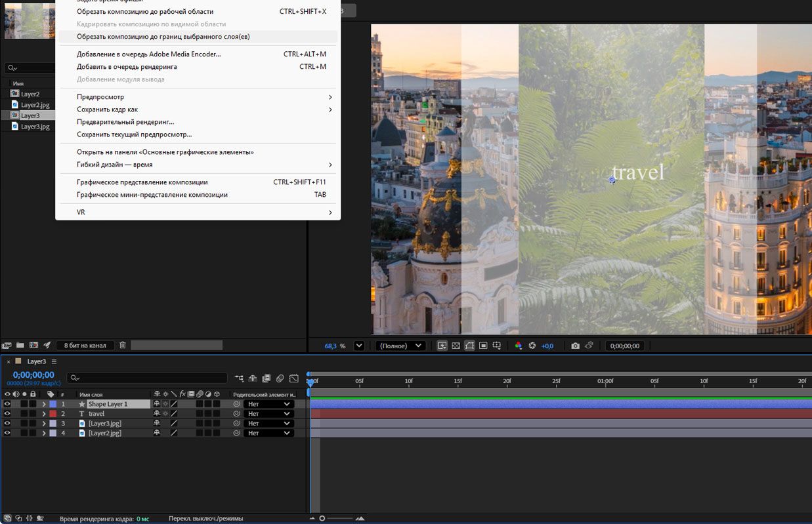Toggle the mask and shape path visibility icon

tap(470, 346)
